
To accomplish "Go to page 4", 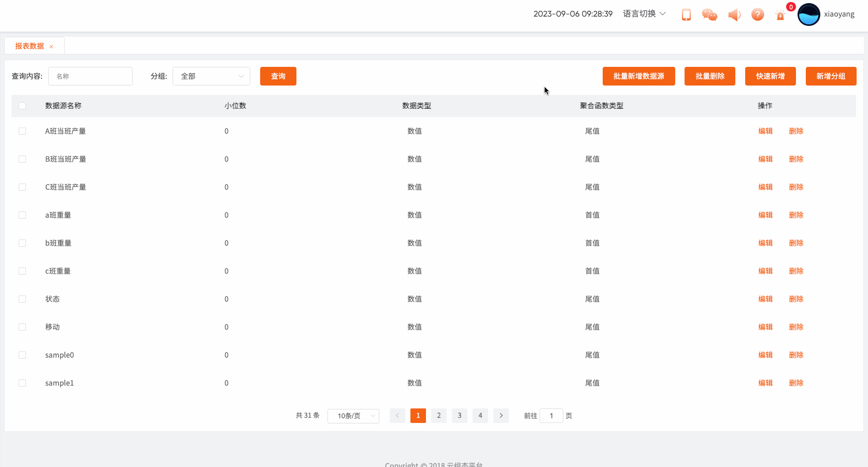I will pos(480,416).
